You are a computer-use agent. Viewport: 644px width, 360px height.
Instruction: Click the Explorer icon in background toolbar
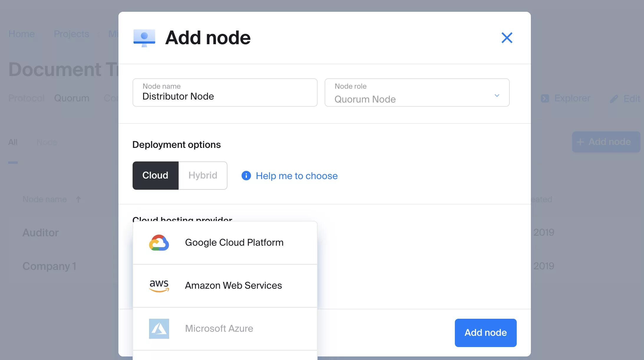click(x=545, y=98)
